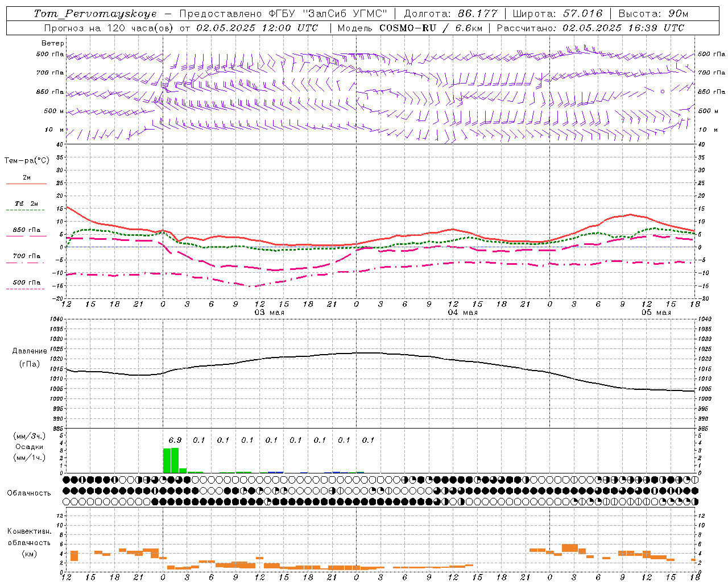Click the Высота: 90м value

coord(653,14)
